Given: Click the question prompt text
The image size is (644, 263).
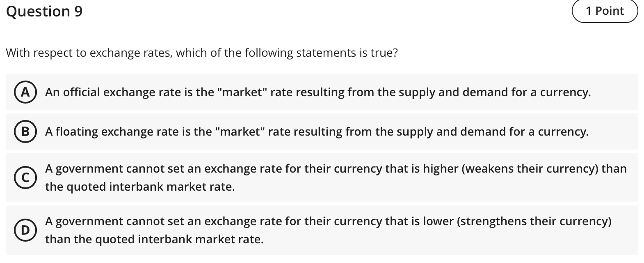Looking at the screenshot, I should [201, 53].
